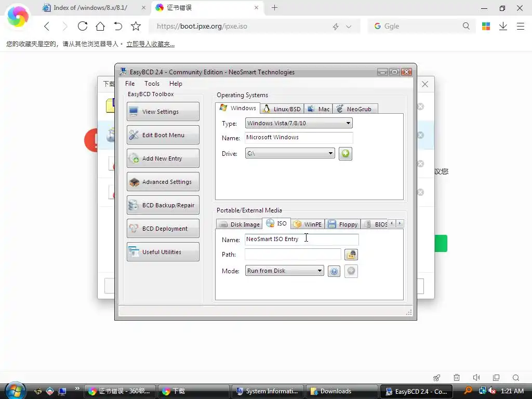
Task: Click the zoom magnifier in browser status bar
Action: (x=516, y=378)
